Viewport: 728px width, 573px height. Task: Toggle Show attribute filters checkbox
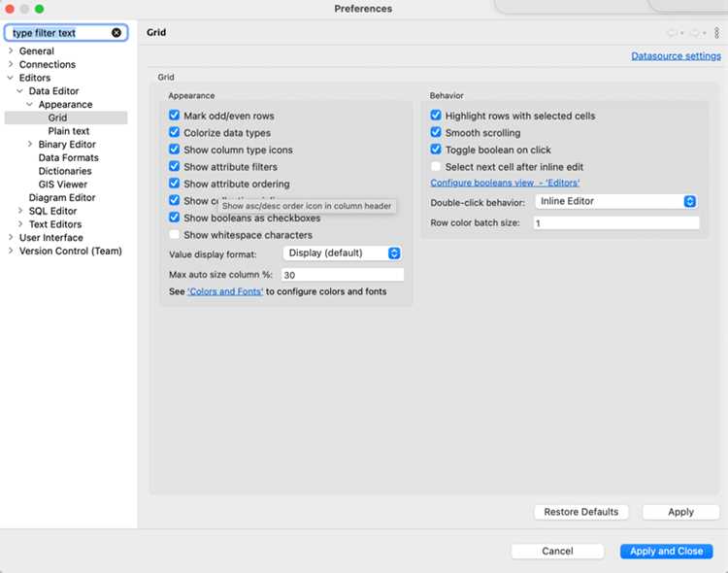click(x=174, y=166)
